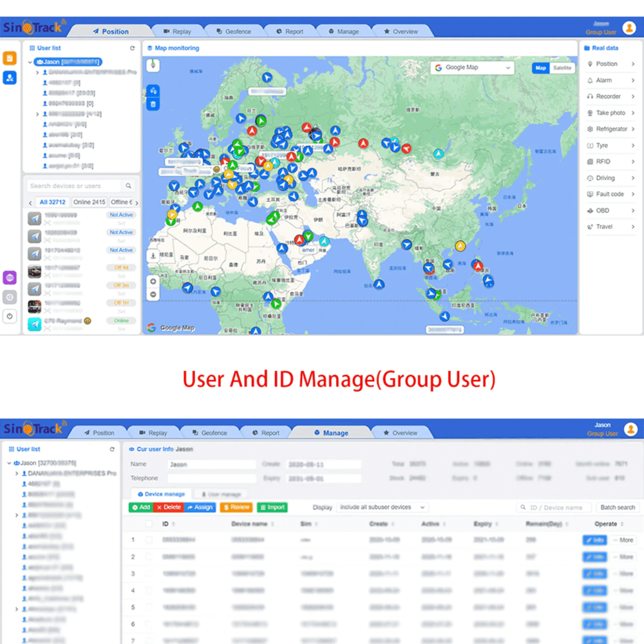The width and height of the screenshot is (644, 644).
Task: Open the Display subuser devices dropdown
Action: click(x=383, y=507)
